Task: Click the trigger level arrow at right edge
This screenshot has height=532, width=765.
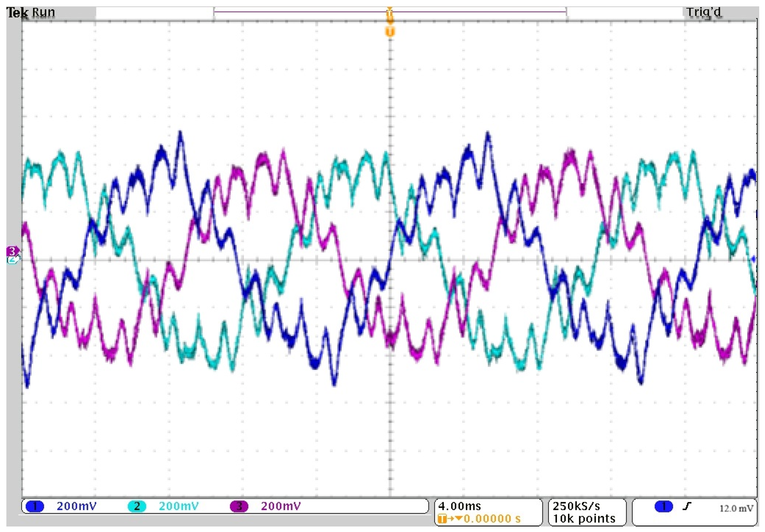Action: pyautogui.click(x=754, y=259)
